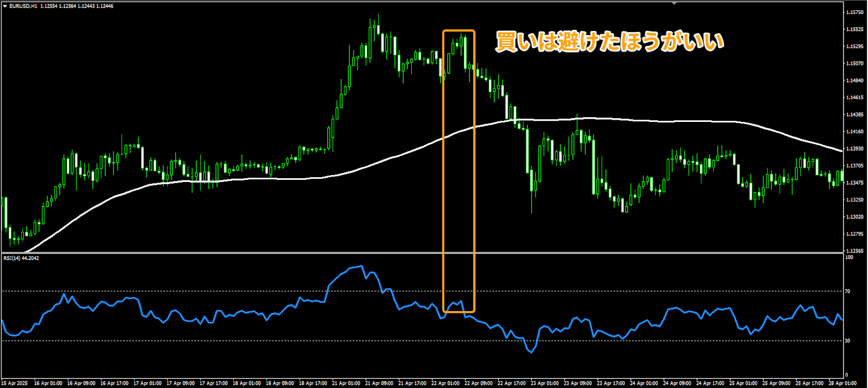The image size is (868, 388).
Task: Click the 1.14385 price on the scale
Action: click(x=854, y=115)
